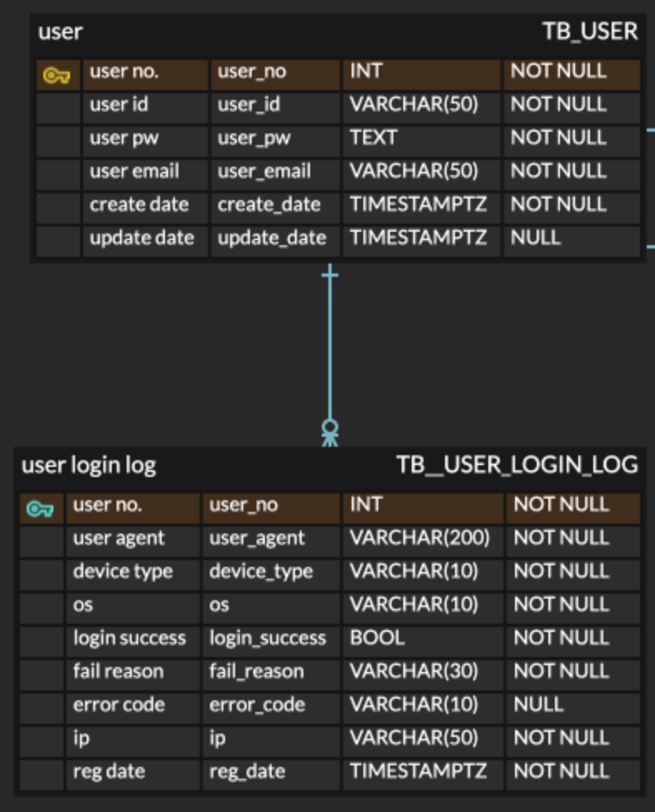The width and height of the screenshot is (655, 812).
Task: Click the reg_date physical column cell
Action: pos(272,775)
